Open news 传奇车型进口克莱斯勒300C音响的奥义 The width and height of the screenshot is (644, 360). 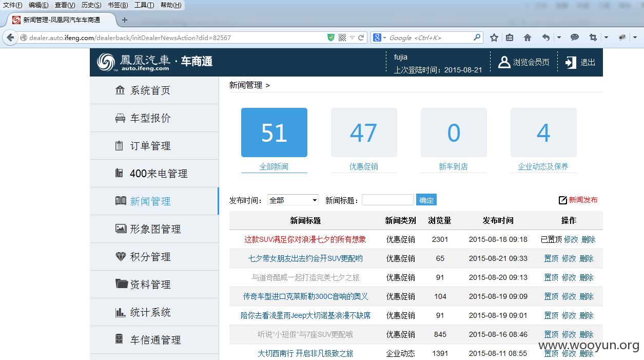click(305, 296)
